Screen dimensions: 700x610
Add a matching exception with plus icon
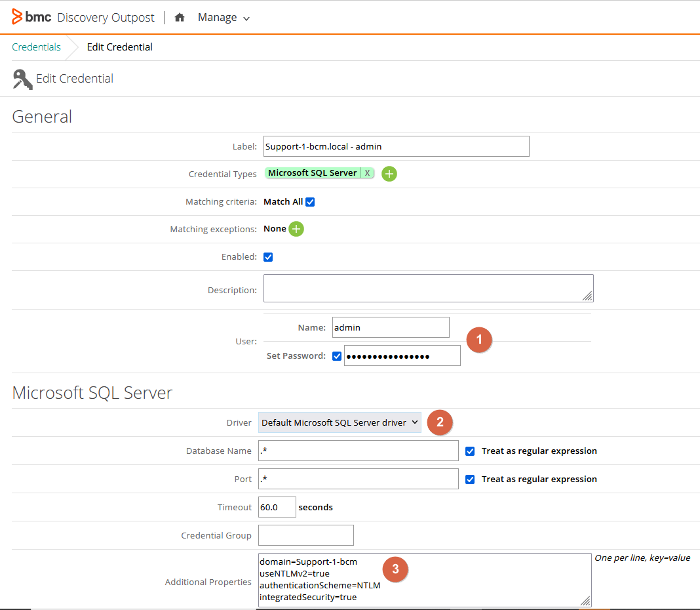point(296,229)
